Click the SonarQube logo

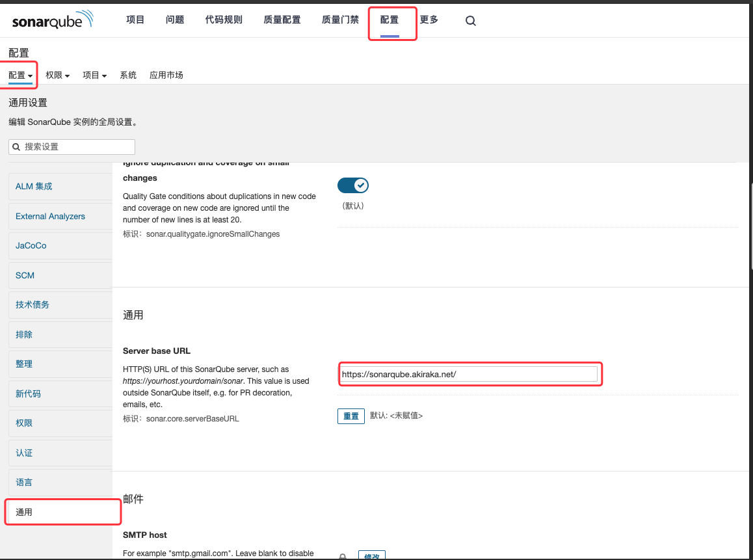tap(52, 20)
